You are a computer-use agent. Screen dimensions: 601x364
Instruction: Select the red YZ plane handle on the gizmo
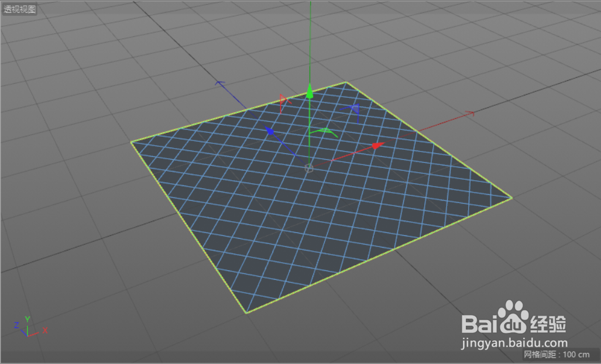click(285, 104)
